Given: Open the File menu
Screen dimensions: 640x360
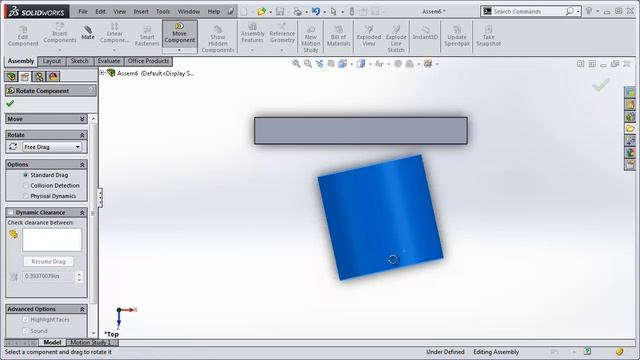Looking at the screenshot, I should tap(83, 11).
